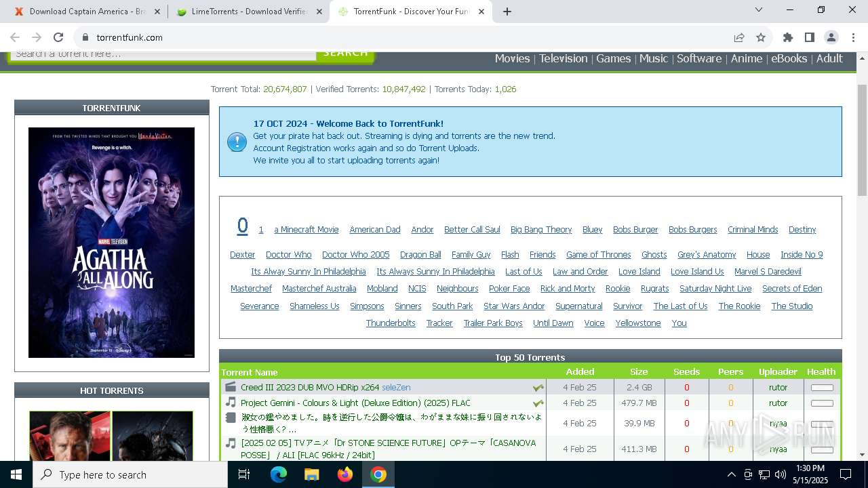Sort by the Seeds column header
868x488 pixels.
tap(686, 371)
